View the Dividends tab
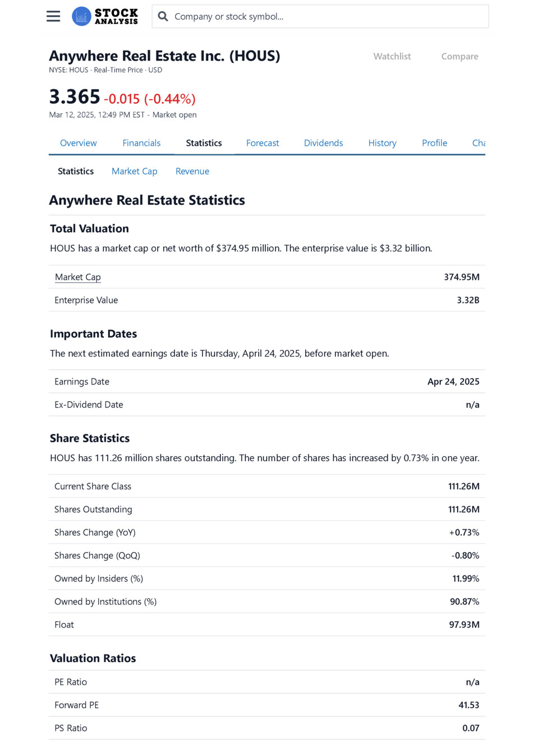534x756 pixels. (x=323, y=143)
